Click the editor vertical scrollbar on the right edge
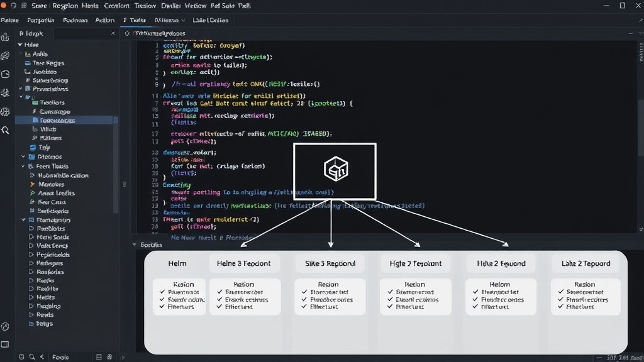The height and width of the screenshot is (362, 644). 641,127
